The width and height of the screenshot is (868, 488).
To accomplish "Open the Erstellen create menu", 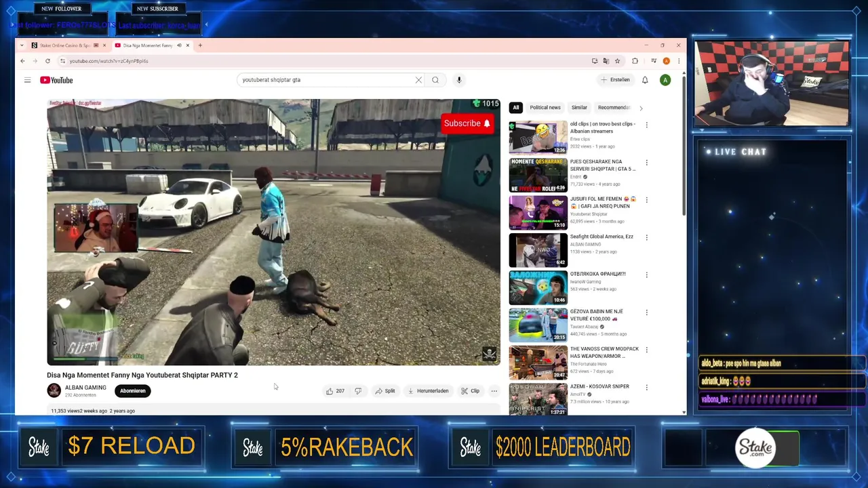I will (x=615, y=80).
